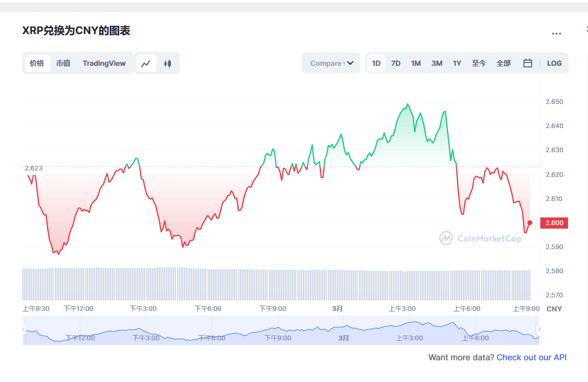Open the calendar date picker
This screenshot has height=382, width=588.
pyautogui.click(x=527, y=63)
